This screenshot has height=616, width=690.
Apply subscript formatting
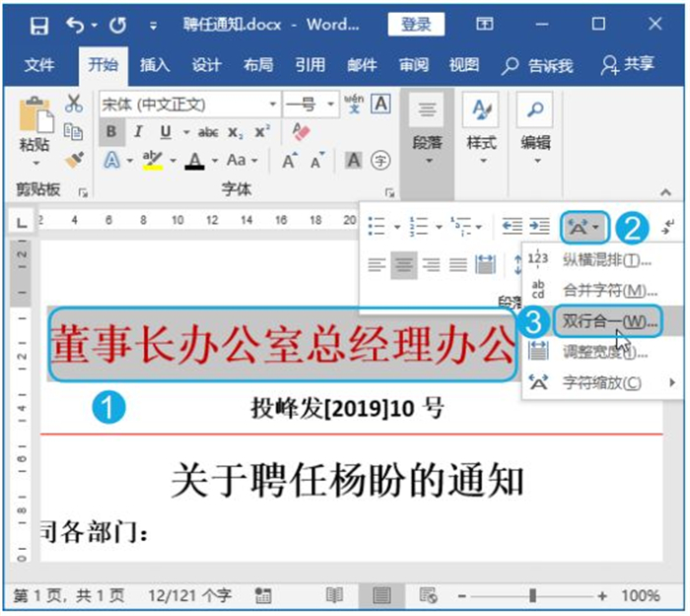[235, 132]
